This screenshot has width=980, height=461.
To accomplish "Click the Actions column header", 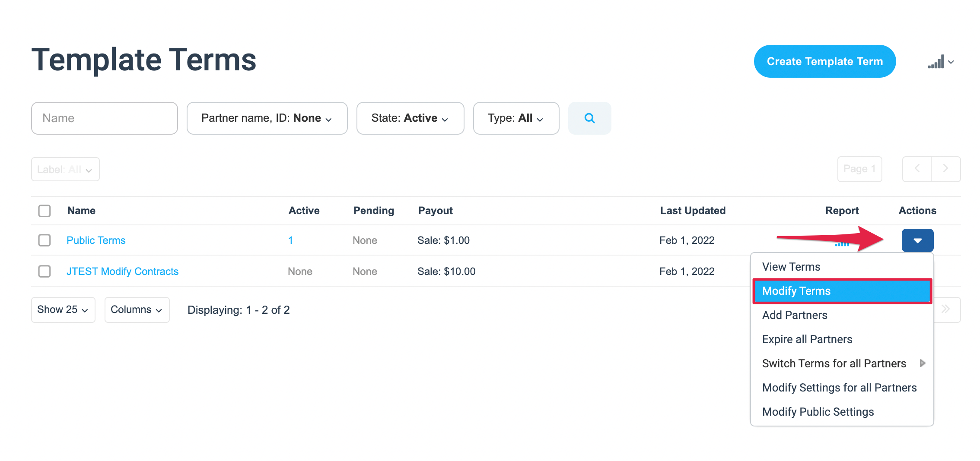I will 917,211.
